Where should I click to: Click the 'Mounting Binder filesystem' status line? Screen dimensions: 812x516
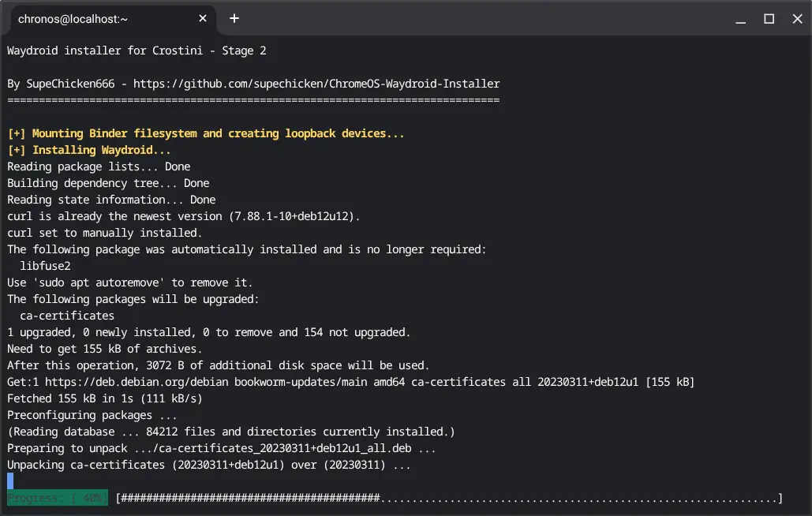coord(206,133)
